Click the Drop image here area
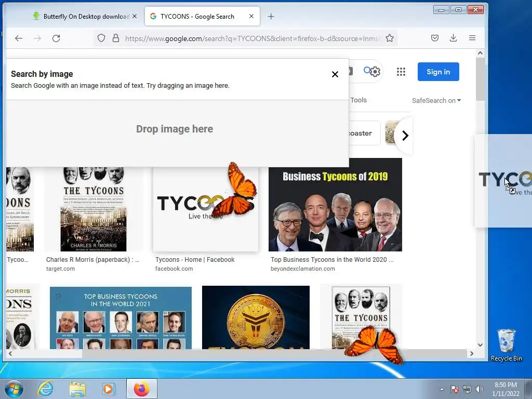Viewport: 532px width, 399px height. coord(175,129)
